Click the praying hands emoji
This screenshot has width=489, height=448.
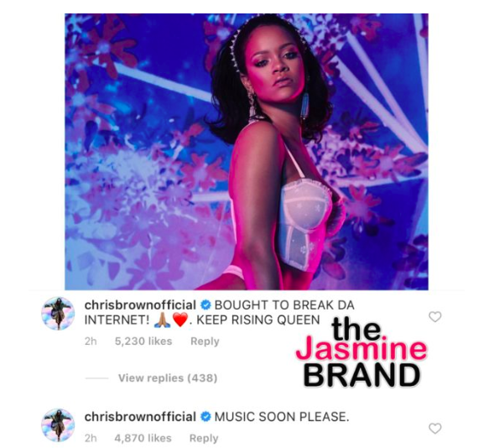[162, 320]
